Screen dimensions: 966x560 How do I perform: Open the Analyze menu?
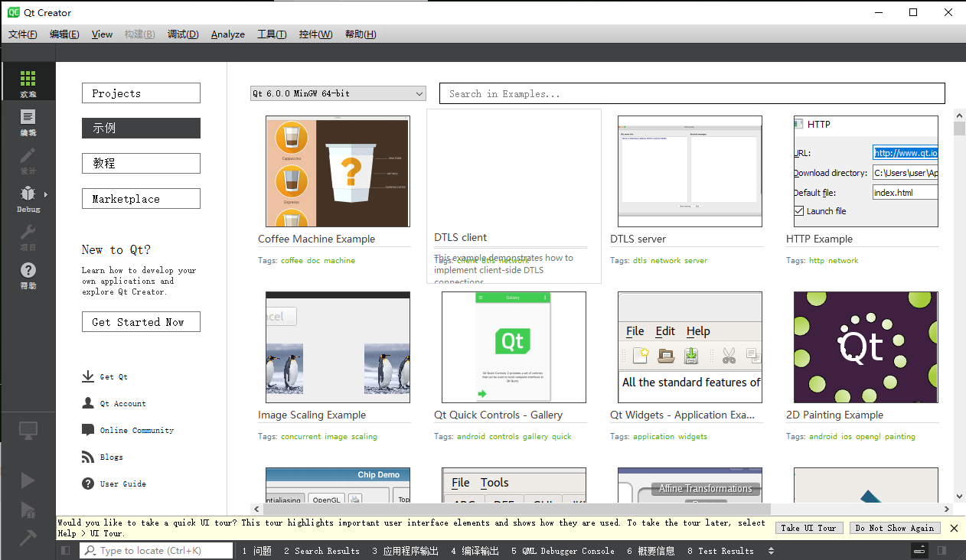[x=227, y=34]
